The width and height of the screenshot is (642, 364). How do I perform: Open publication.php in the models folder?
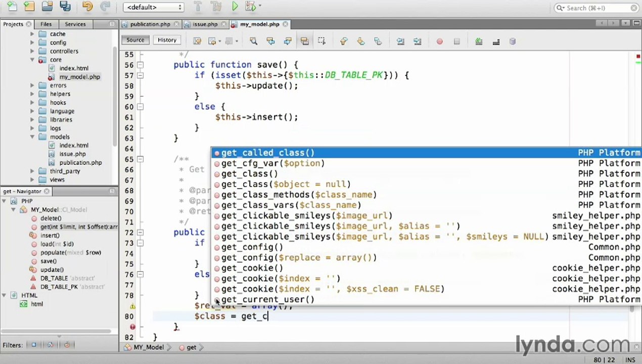coord(80,163)
